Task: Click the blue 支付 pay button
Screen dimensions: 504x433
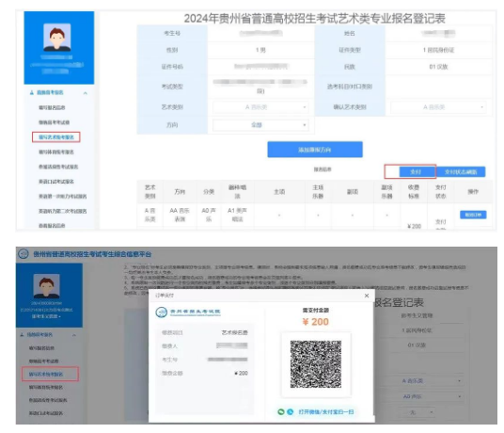Action: 417,171
